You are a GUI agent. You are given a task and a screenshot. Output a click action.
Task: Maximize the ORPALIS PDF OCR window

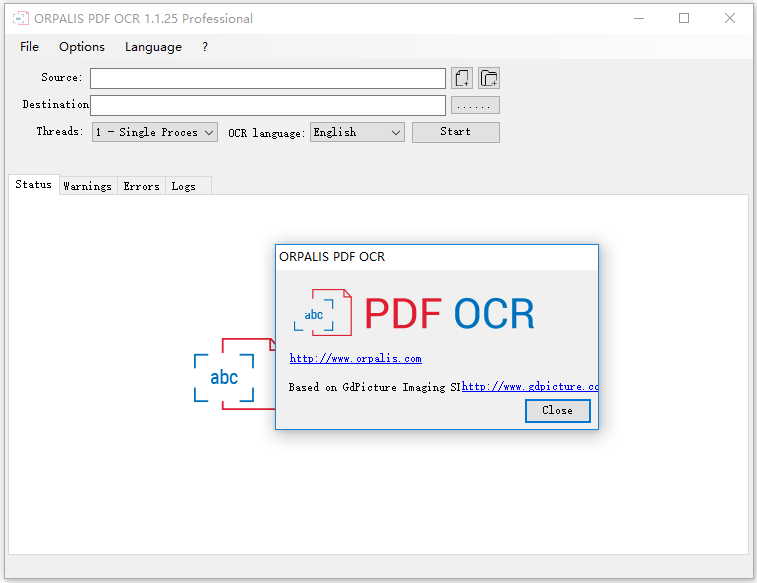coord(684,18)
